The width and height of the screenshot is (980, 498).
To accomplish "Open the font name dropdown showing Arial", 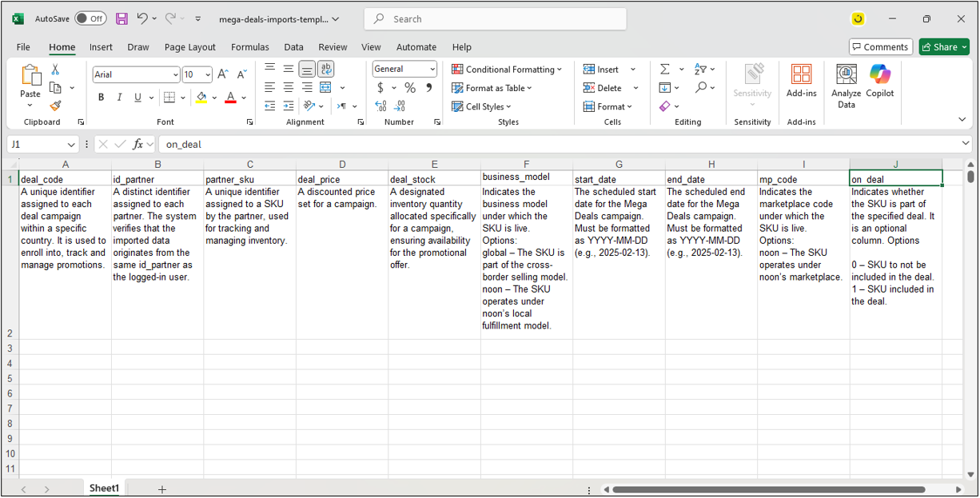I will click(x=176, y=74).
